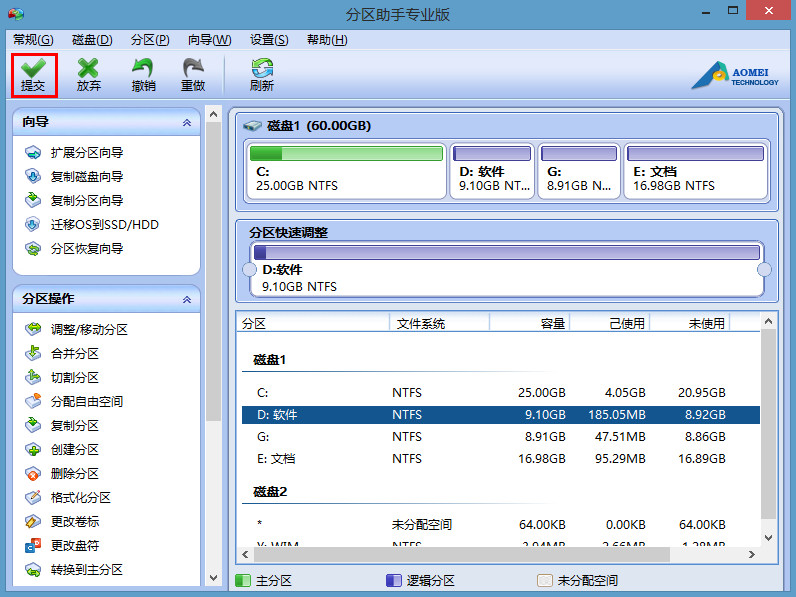796x597 pixels.
Task: Select 格式化分区 operation
Action: tap(80, 498)
